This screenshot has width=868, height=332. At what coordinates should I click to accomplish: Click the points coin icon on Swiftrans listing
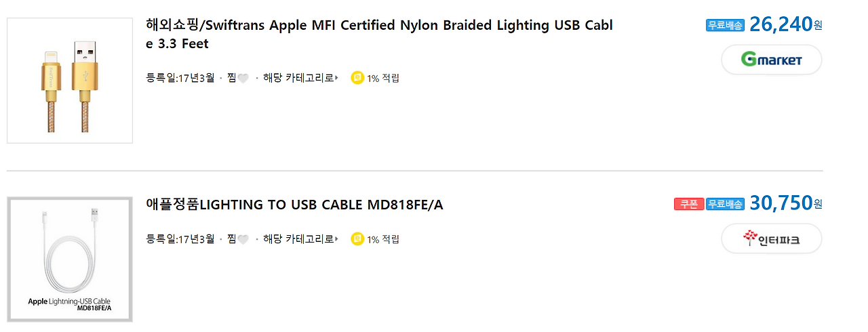click(x=357, y=78)
